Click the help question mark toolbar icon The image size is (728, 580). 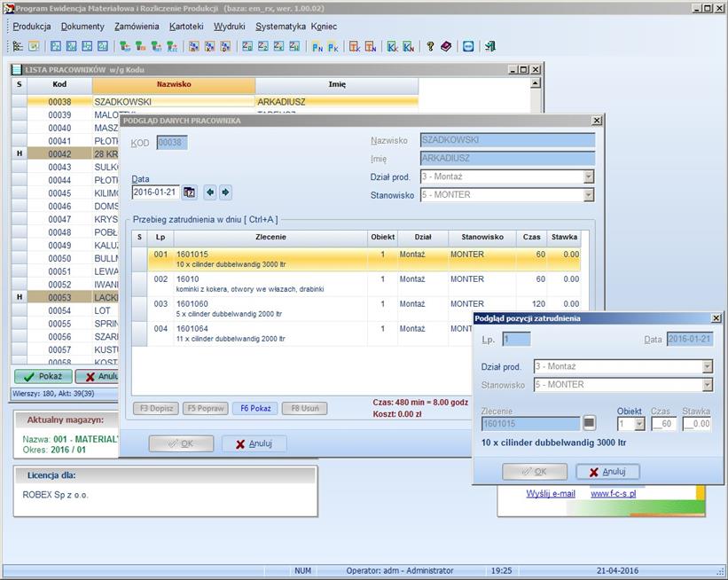[x=431, y=46]
